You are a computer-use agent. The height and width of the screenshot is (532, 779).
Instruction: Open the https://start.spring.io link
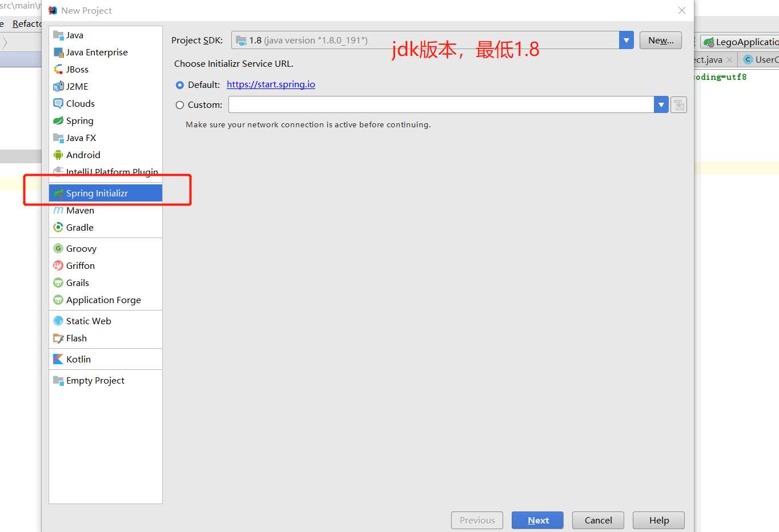point(271,84)
